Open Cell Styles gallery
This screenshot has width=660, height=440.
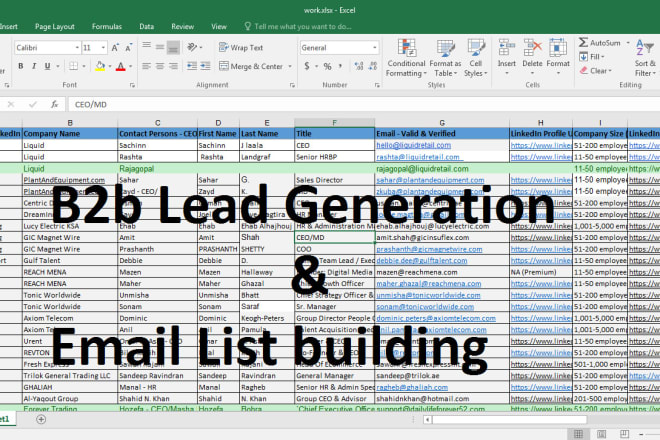coord(476,58)
